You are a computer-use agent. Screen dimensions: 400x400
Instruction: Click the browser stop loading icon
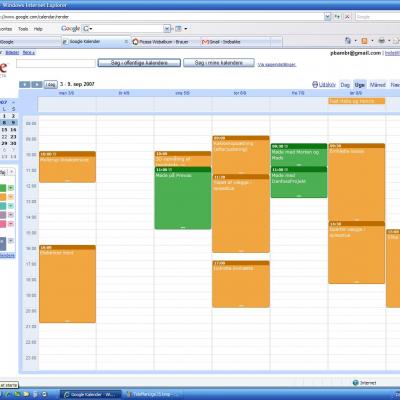click(347, 16)
